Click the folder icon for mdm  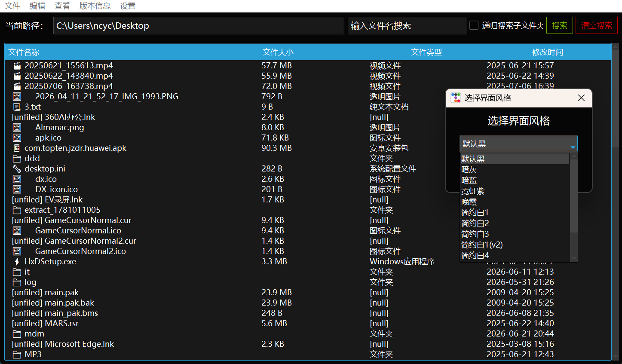tap(17, 334)
